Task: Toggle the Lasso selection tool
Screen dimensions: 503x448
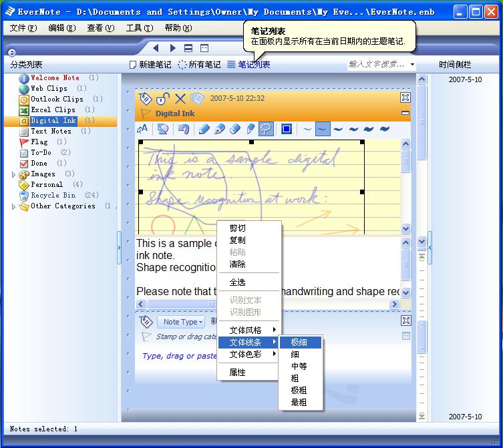Action: [266, 130]
